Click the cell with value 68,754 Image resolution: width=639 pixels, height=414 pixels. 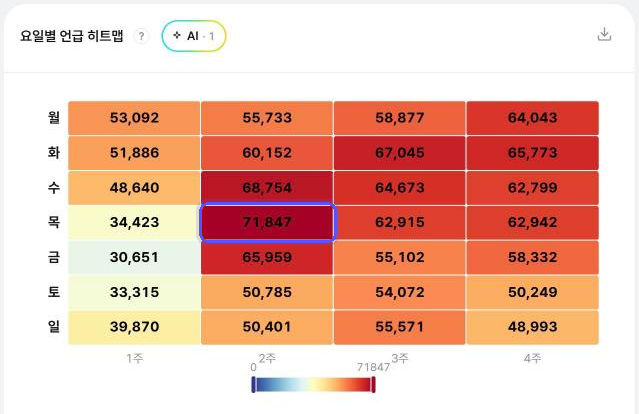click(267, 188)
